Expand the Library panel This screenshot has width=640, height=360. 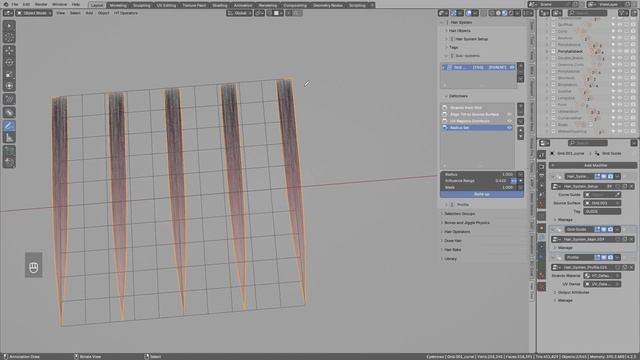[450, 259]
